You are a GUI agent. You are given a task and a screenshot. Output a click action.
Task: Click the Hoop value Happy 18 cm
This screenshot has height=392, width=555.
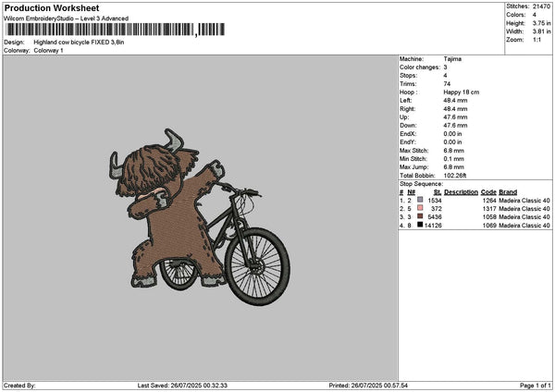(x=462, y=91)
